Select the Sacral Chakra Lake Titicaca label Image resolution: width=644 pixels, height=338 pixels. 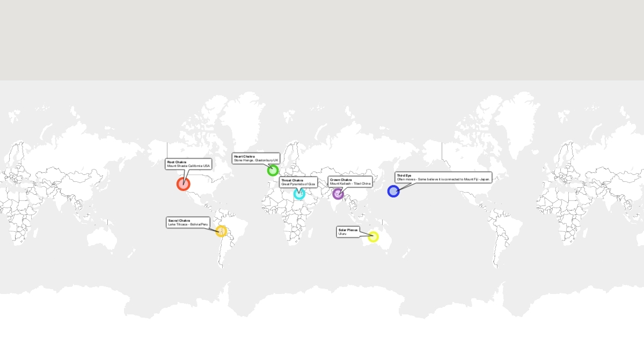point(188,222)
